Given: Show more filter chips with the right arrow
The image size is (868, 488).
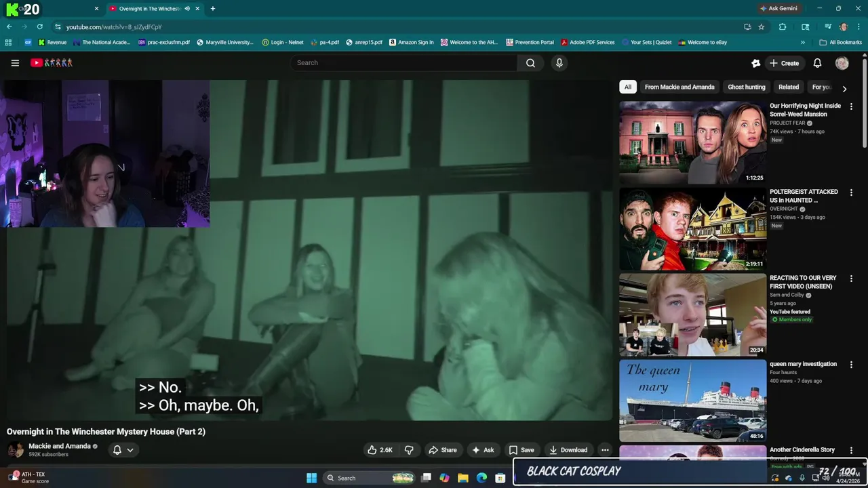Looking at the screenshot, I should click(x=844, y=88).
